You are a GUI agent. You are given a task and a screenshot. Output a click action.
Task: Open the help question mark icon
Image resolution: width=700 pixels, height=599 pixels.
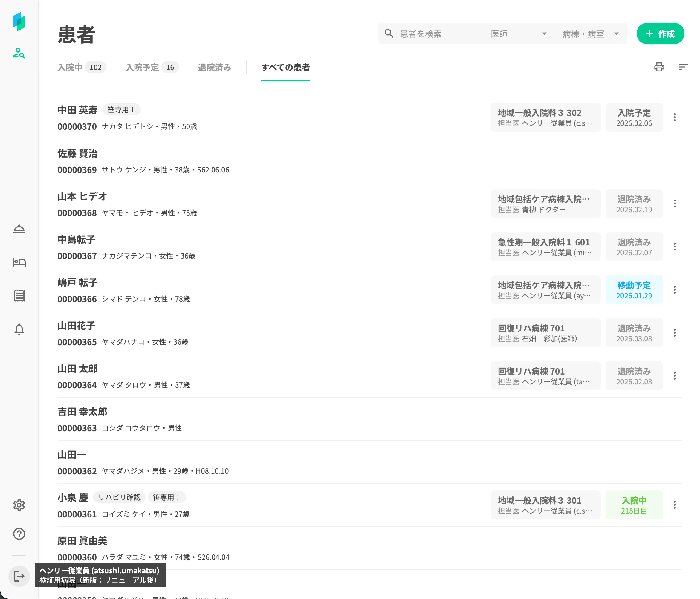(x=19, y=534)
